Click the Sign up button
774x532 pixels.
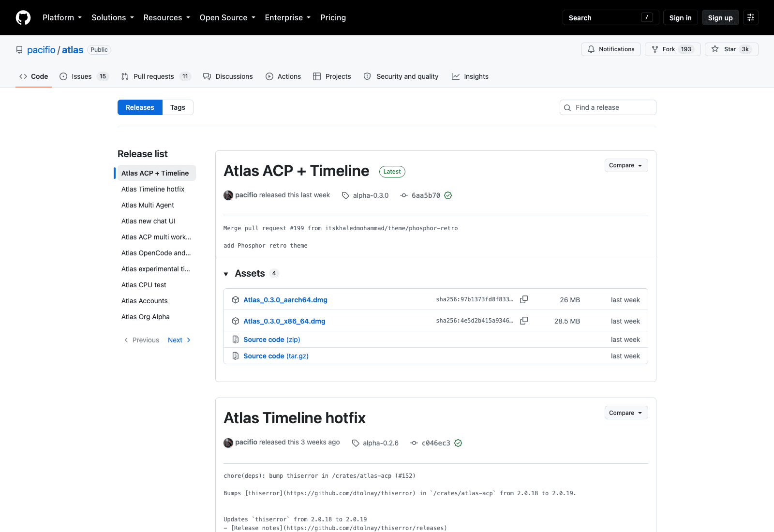point(720,17)
